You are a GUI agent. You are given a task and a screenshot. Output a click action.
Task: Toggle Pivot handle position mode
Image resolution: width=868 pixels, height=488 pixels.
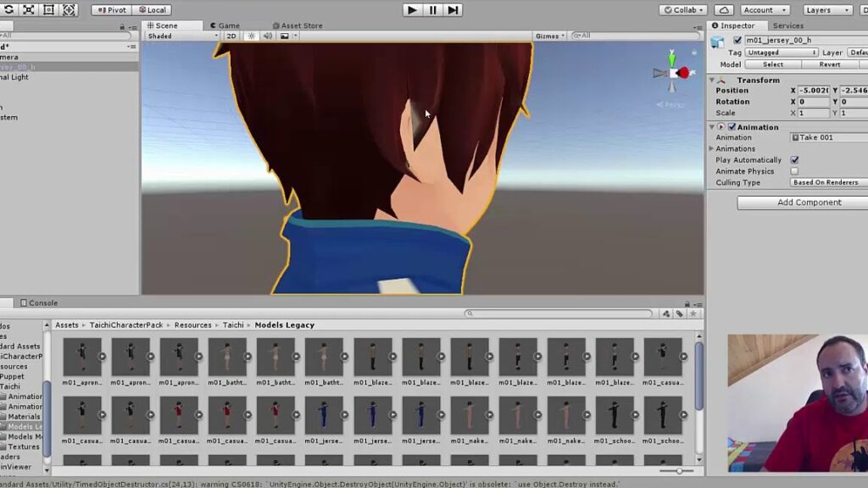112,10
